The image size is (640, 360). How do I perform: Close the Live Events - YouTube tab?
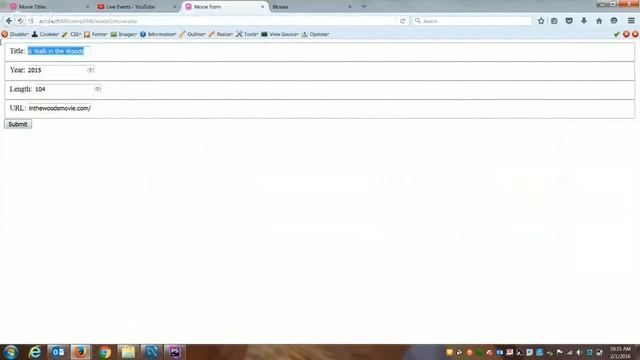175,7
